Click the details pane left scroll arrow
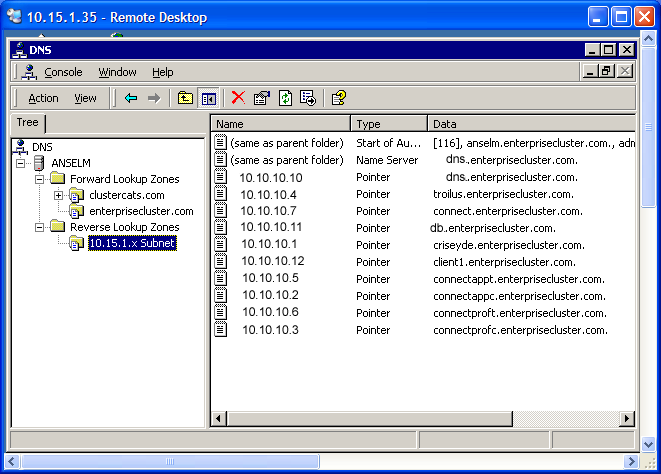The width and height of the screenshot is (661, 474). (x=219, y=419)
